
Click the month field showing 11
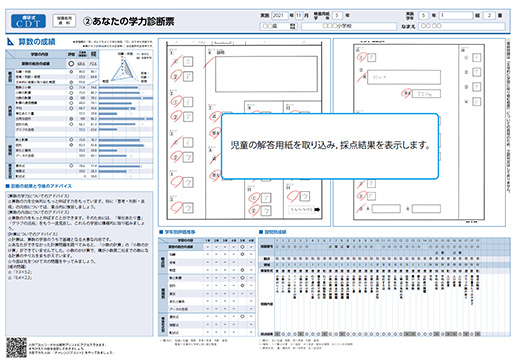tap(299, 15)
